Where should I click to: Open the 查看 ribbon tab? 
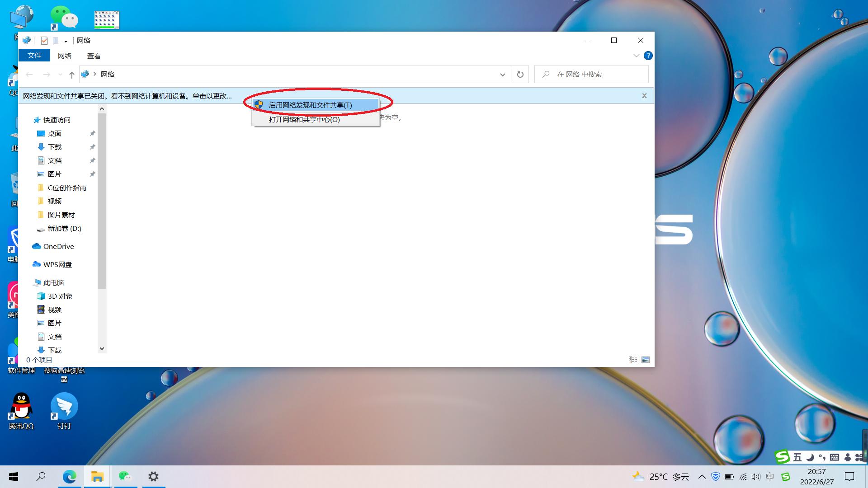(94, 56)
